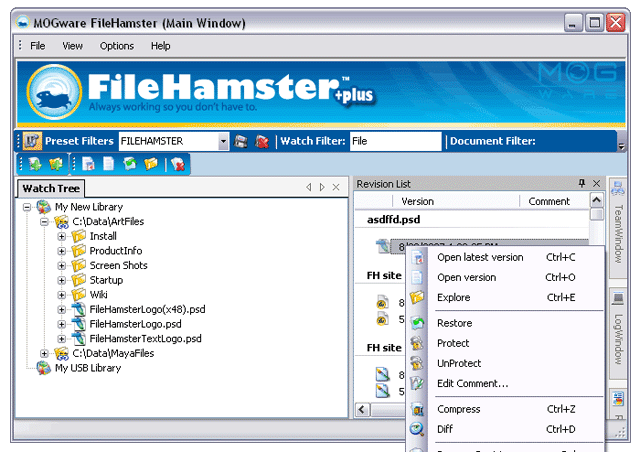The width and height of the screenshot is (640, 452).
Task: Click the Revision List scroll left arrow
Action: click(x=362, y=409)
